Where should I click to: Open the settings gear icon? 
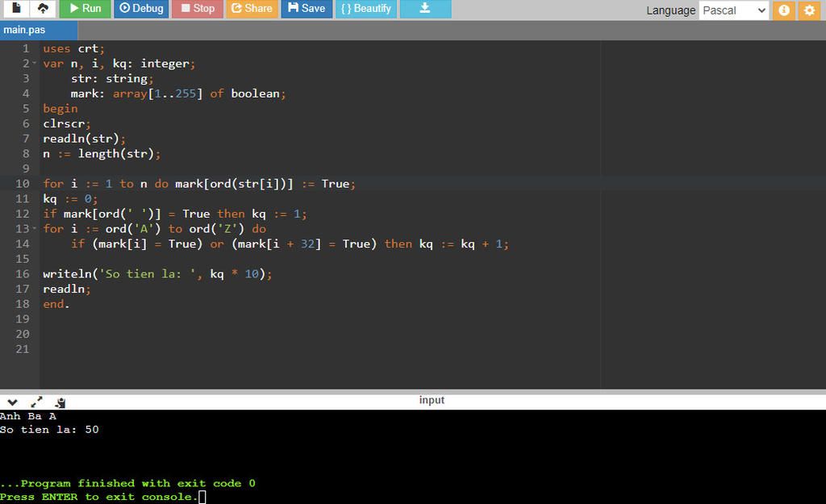(809, 10)
